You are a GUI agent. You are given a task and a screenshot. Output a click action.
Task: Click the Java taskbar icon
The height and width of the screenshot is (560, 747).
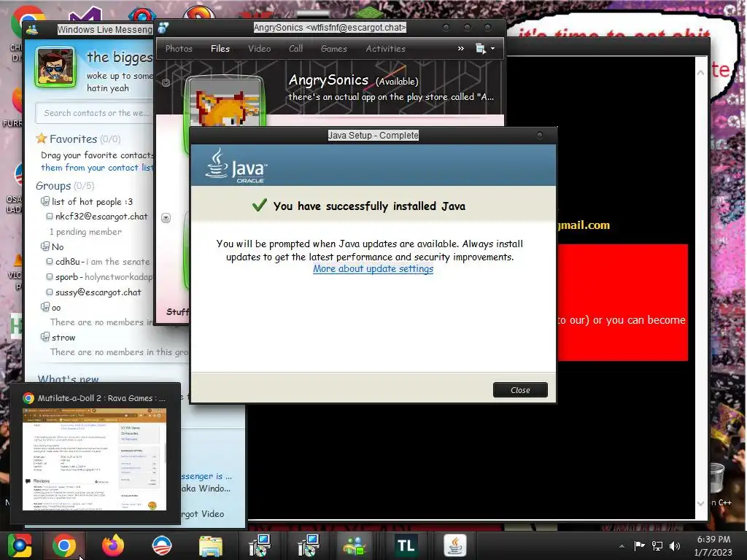(x=455, y=545)
